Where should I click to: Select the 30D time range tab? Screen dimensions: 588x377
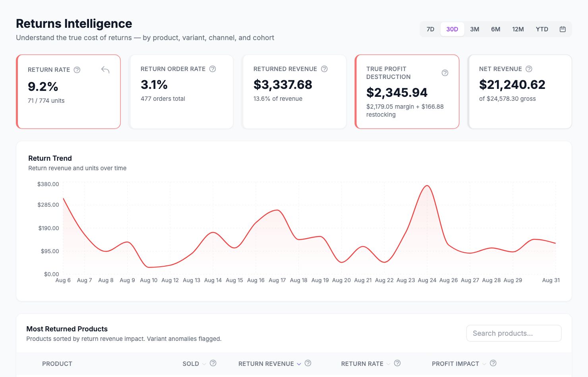coord(452,29)
